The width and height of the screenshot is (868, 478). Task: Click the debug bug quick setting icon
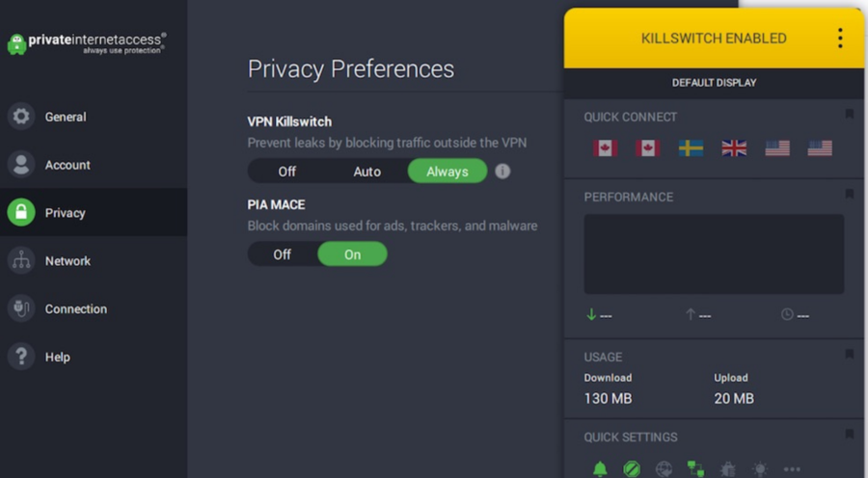(728, 468)
